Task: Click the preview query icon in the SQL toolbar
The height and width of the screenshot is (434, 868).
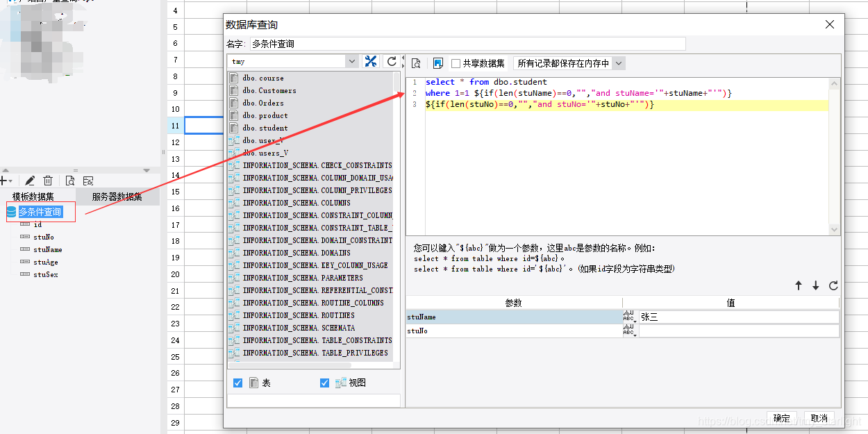Action: (416, 63)
